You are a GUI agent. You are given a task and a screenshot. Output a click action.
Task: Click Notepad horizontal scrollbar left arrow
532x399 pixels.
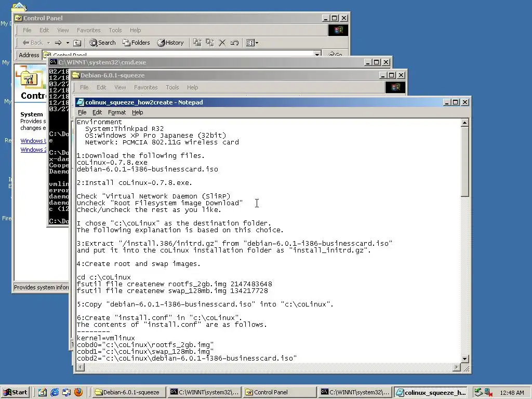[80, 367]
